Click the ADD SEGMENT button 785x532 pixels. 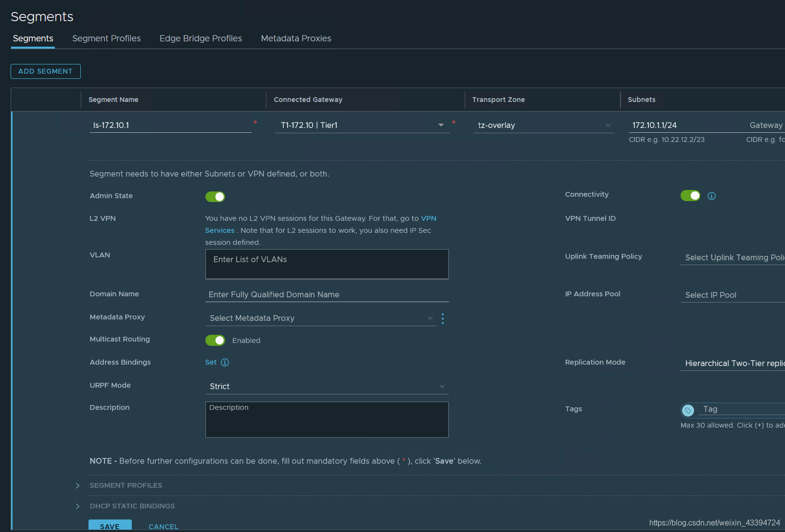click(x=46, y=71)
